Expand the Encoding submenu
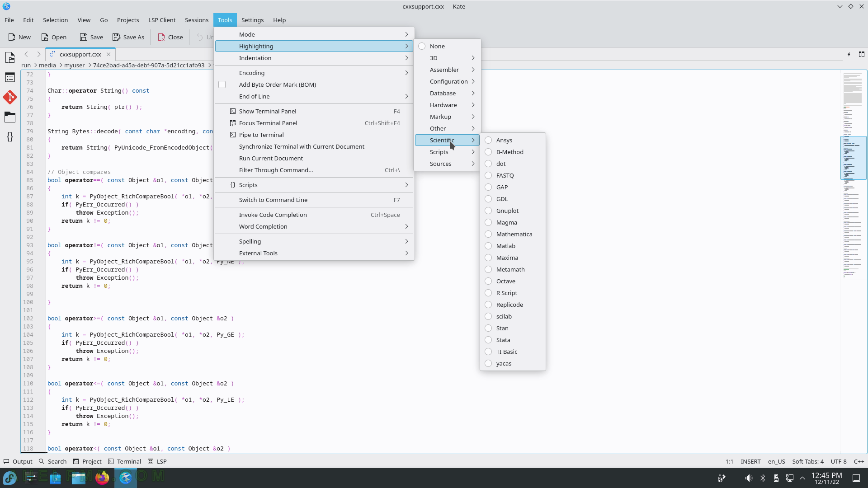 pyautogui.click(x=314, y=73)
